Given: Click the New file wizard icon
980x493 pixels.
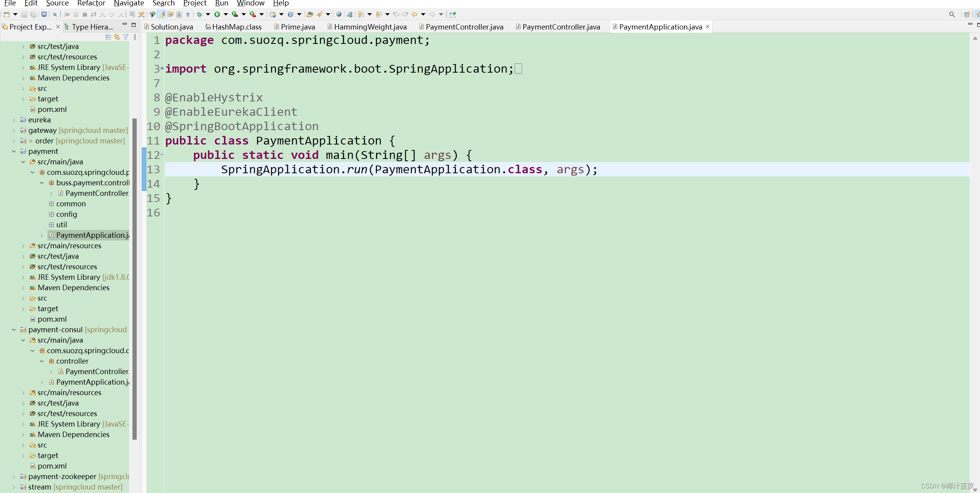Looking at the screenshot, I should coord(7,14).
